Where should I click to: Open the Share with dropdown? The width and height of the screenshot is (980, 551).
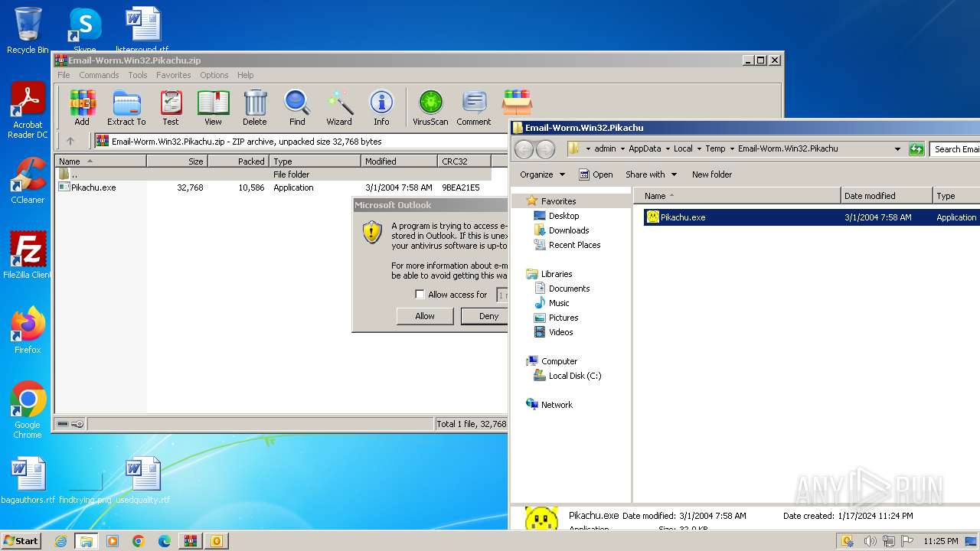pyautogui.click(x=651, y=174)
